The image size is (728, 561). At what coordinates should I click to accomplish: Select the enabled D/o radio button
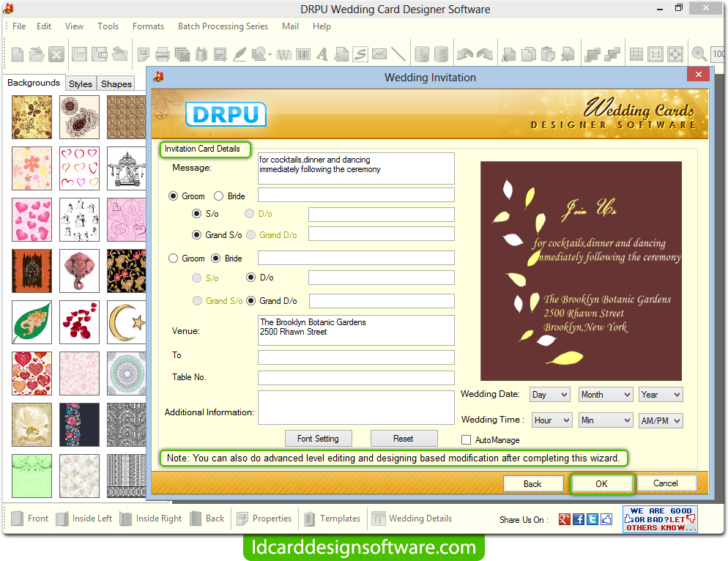[x=250, y=278]
